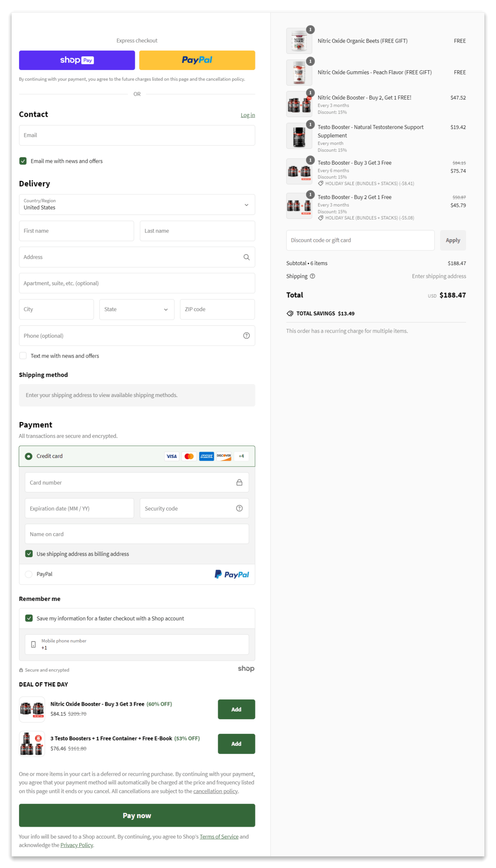
Task: Open Shop's Terms of Service link
Action: 219,836
